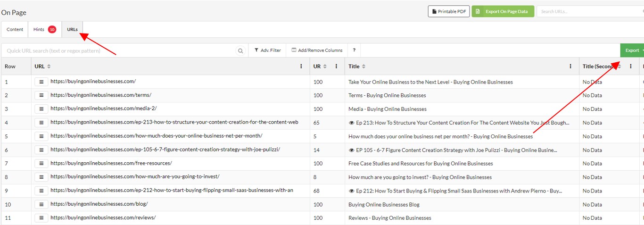This screenshot has height=225, width=644.
Task: Click title 'Buying Online Businesses Blog'
Action: tap(384, 205)
